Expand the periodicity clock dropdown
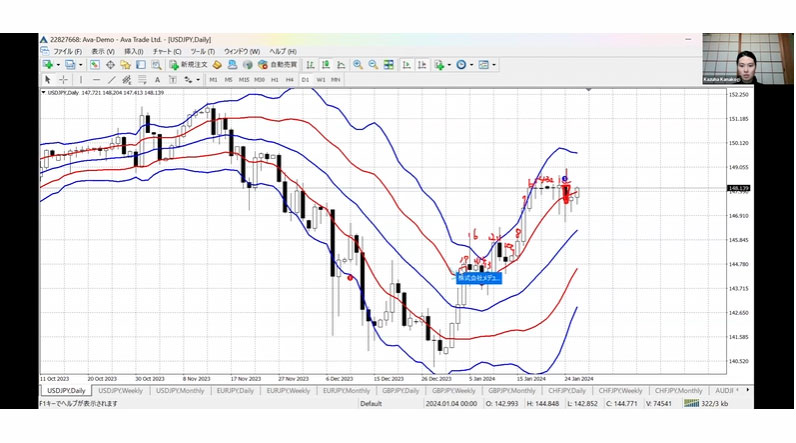Image resolution: width=796 pixels, height=443 pixels. coord(471,65)
